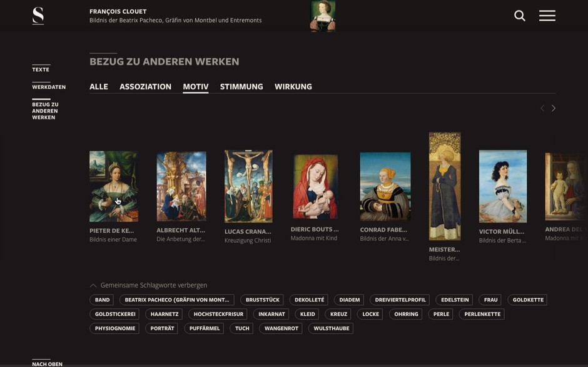Screen dimensions: 588x367
Task: Select the STIMMUNG tab
Action: pos(241,87)
